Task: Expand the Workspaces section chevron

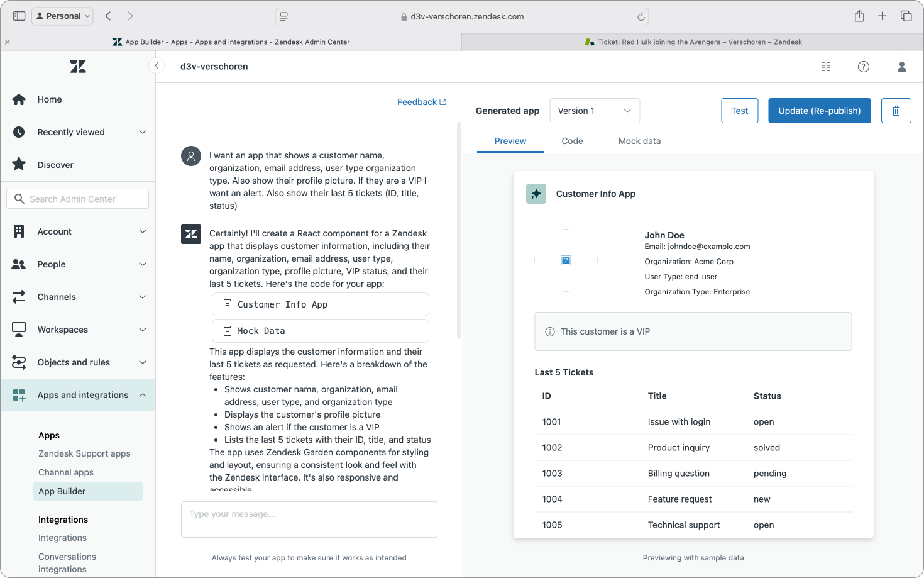Action: [143, 330]
